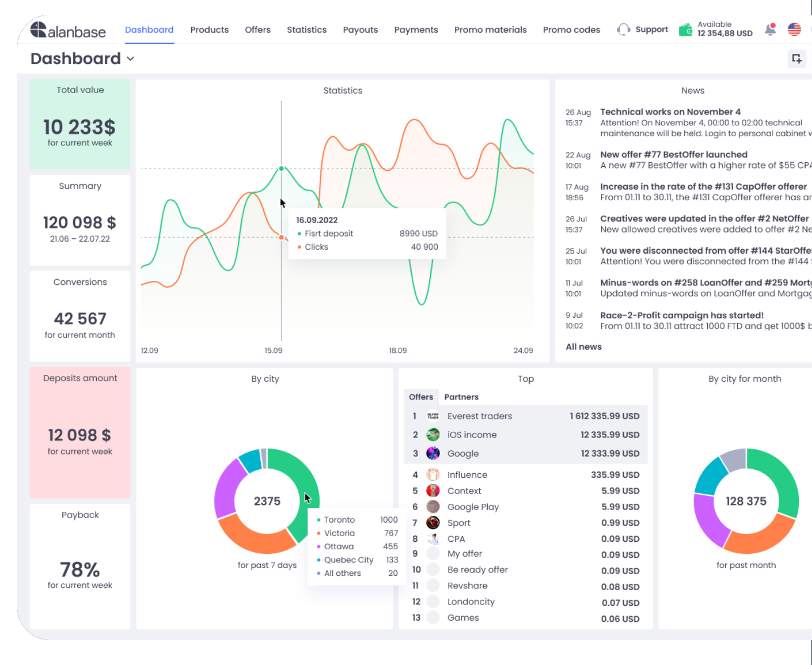Click the green First deposit data point on chart
Viewport: 812px width, 665px height.
coord(281,169)
